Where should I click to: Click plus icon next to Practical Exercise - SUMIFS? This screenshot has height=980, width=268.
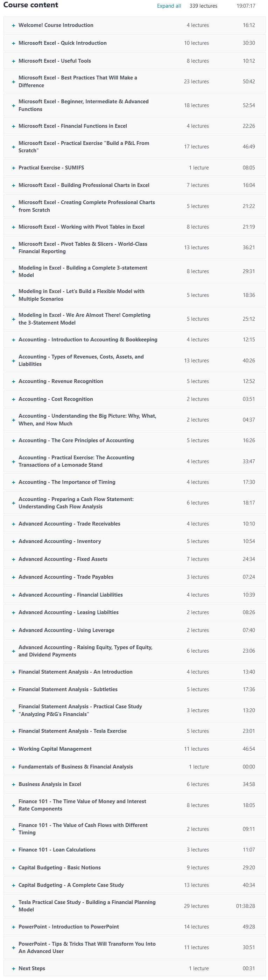coord(14,168)
